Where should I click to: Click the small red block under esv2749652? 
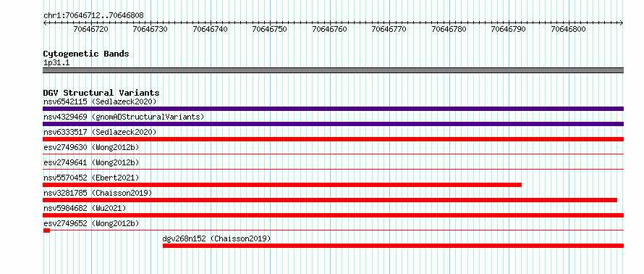(x=46, y=231)
